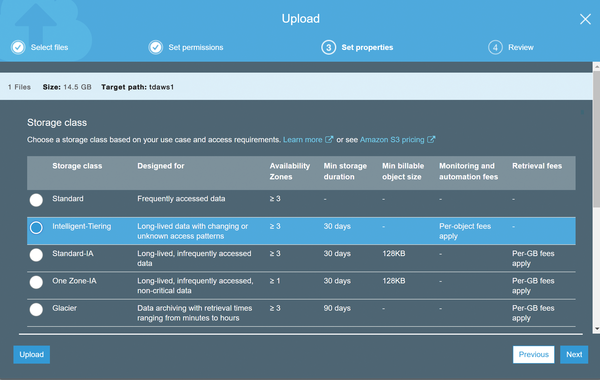The image size is (600, 380).
Task: Click the 'Availability Zones' column header
Action: tap(290, 171)
